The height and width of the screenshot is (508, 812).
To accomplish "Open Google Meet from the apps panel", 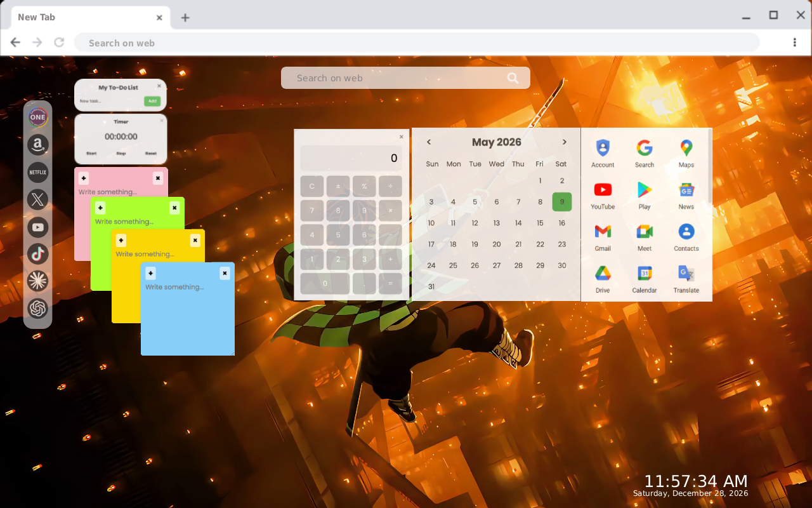I will click(645, 237).
